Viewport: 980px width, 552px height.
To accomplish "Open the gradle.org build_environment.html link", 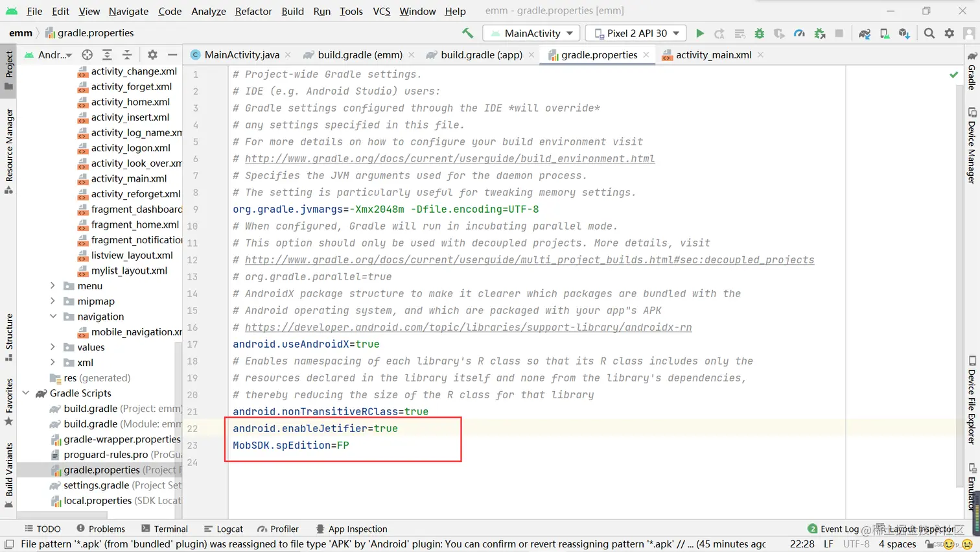I will pyautogui.click(x=450, y=159).
